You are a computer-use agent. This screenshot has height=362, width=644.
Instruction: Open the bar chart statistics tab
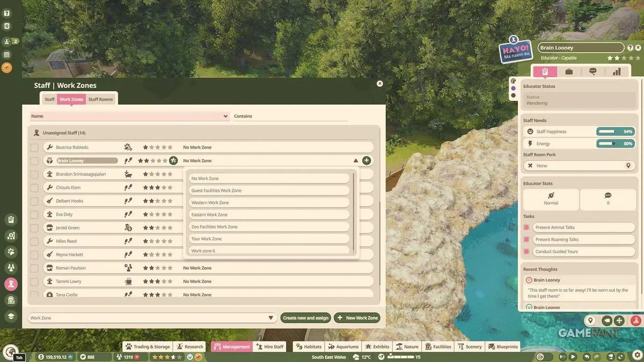[617, 71]
